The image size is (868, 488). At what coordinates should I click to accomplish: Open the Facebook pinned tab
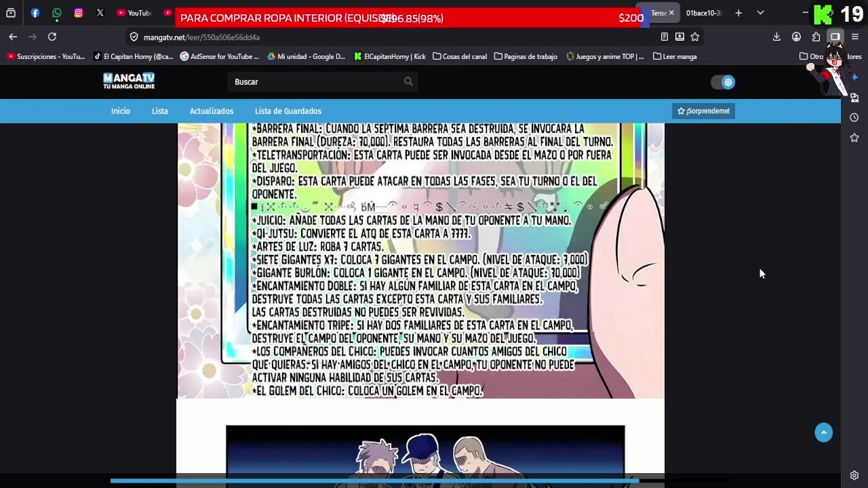(x=35, y=13)
